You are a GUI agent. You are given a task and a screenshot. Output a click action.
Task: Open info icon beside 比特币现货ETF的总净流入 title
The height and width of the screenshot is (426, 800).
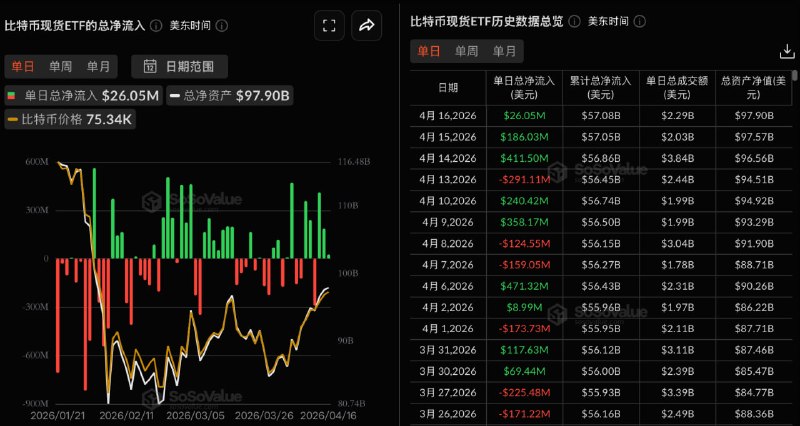pos(157,26)
